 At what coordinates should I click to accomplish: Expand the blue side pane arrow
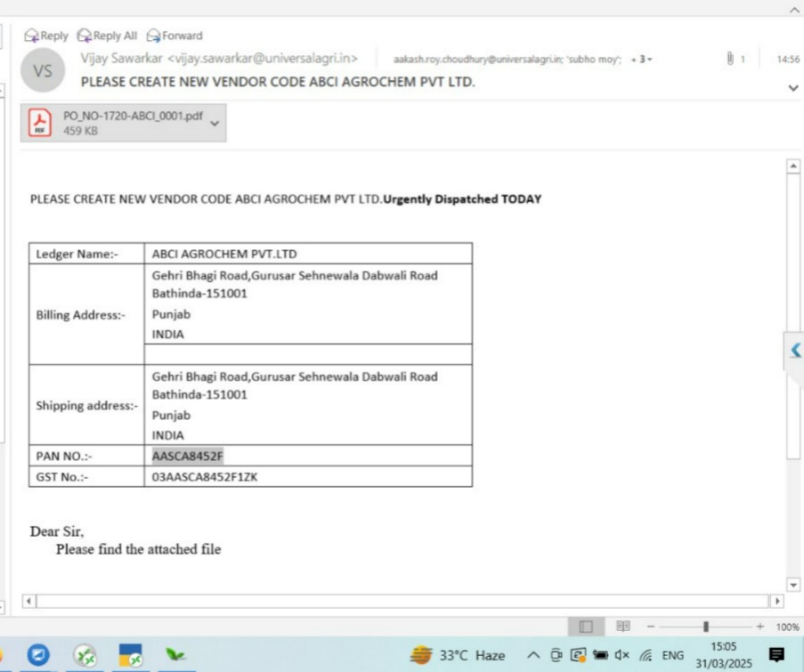pyautogui.click(x=795, y=350)
